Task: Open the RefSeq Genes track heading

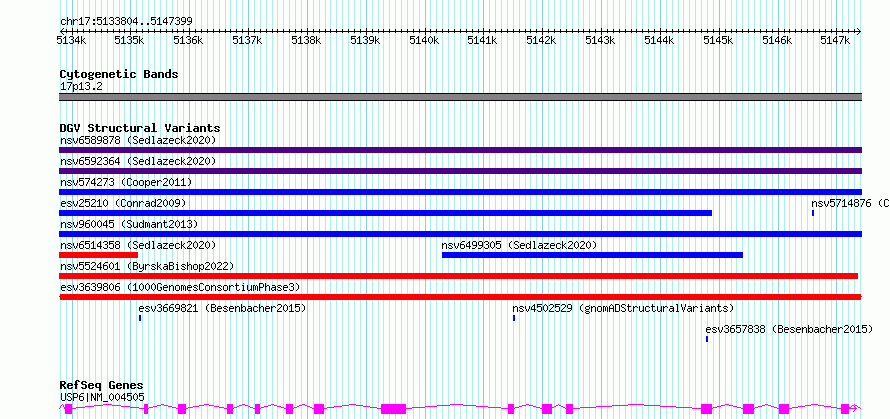Action: pyautogui.click(x=102, y=386)
